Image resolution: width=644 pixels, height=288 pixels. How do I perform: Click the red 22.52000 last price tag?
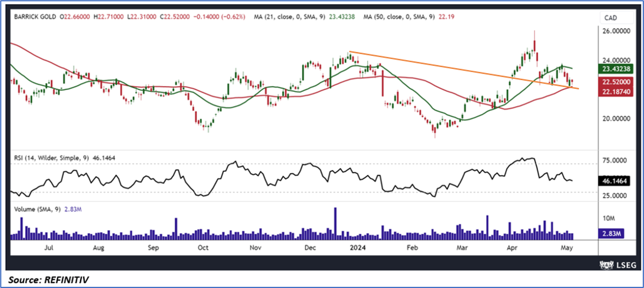click(618, 82)
